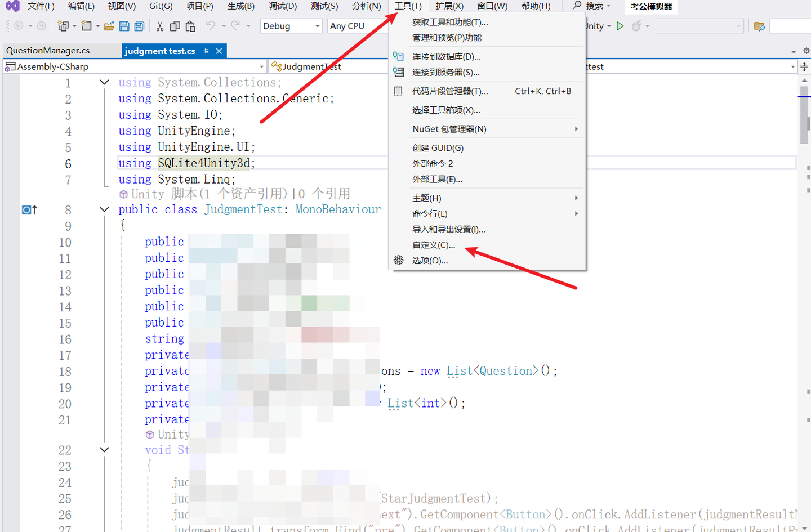
Task: Save the current file with single-disk icon
Action: (124, 26)
